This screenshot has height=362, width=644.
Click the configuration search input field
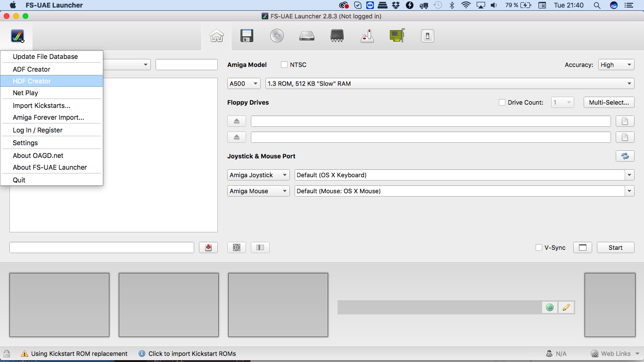coord(187,65)
